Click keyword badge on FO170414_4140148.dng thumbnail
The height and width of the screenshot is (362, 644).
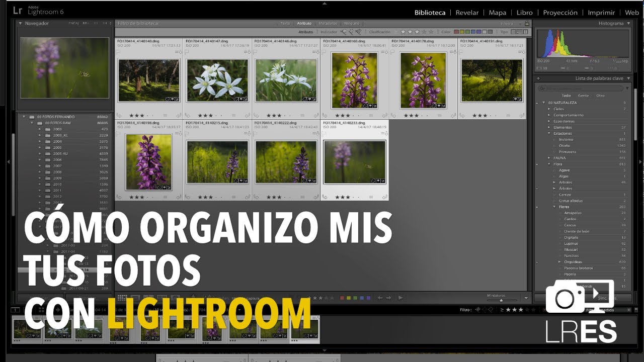pyautogui.click(x=305, y=100)
